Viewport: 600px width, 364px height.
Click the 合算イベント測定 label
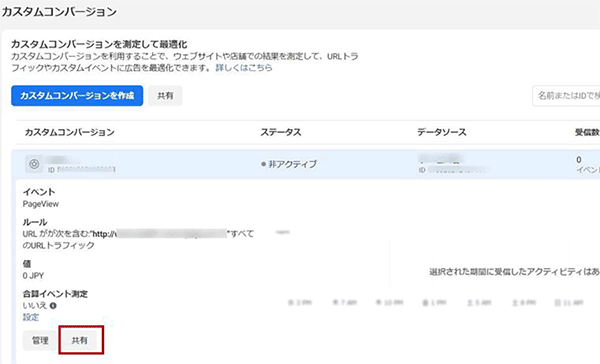55,294
